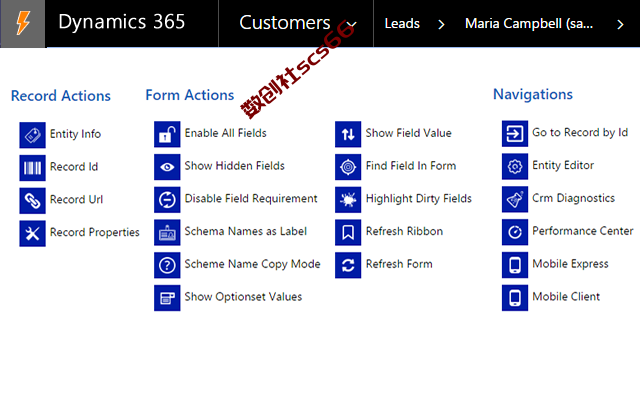Click the Show Optionset Values icon
The width and height of the screenshot is (640, 400).
(167, 298)
